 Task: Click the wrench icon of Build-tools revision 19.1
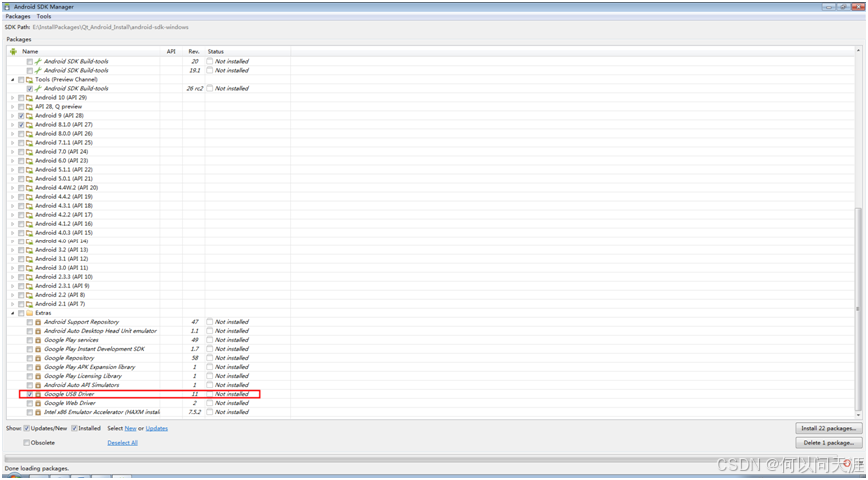[x=38, y=70]
